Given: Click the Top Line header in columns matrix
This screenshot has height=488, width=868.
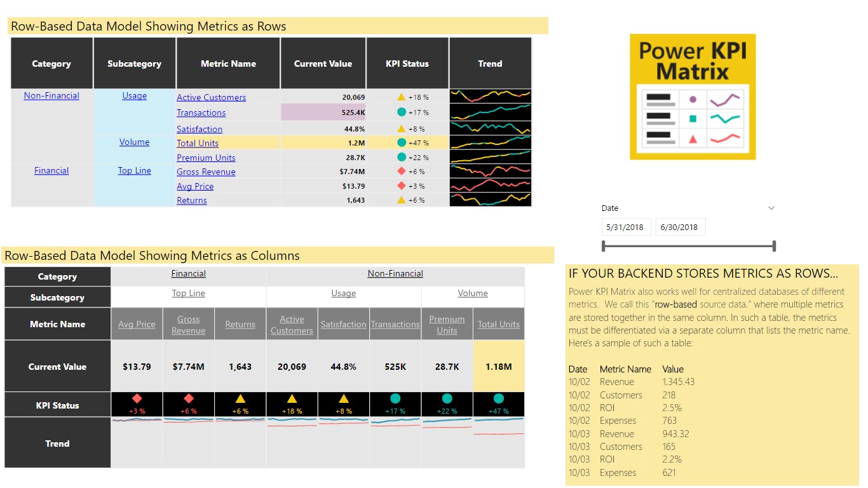Looking at the screenshot, I should tap(189, 293).
